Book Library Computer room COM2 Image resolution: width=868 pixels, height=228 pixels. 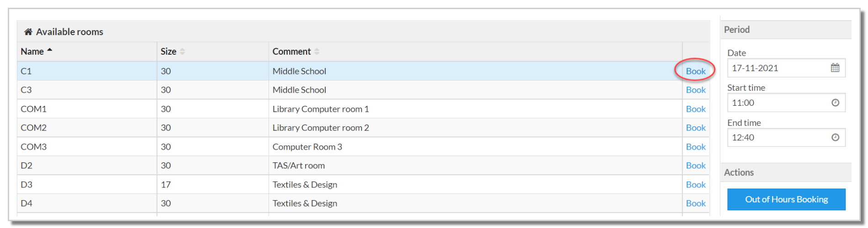pyautogui.click(x=695, y=128)
